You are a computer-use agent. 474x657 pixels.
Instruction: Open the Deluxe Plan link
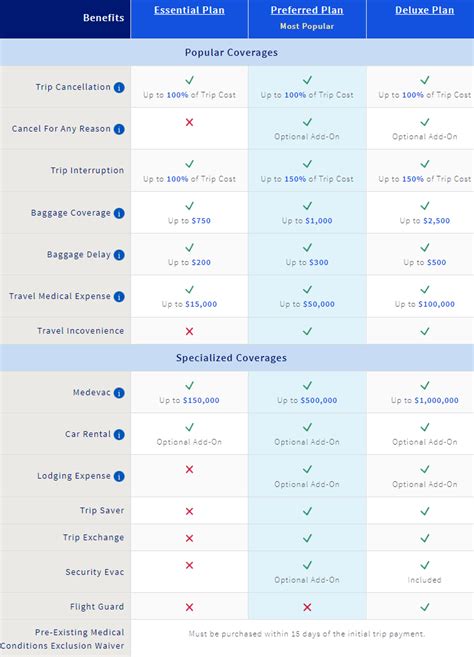click(x=425, y=10)
